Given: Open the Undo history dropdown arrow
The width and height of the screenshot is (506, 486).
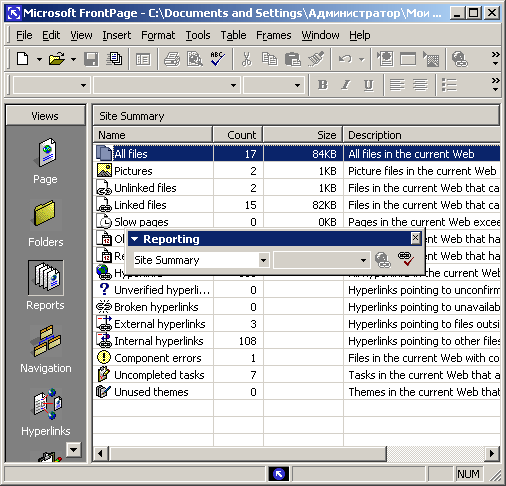Looking at the screenshot, I should coord(362,60).
